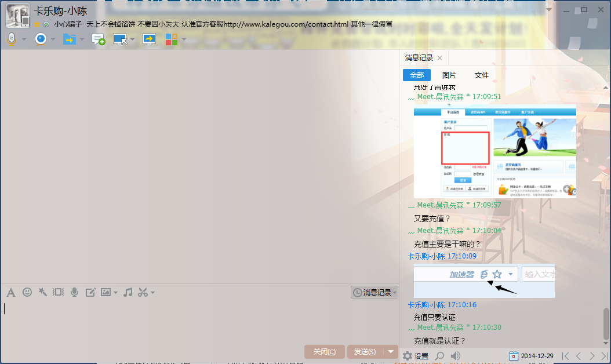
Task: Switch to the 图片 tab
Action: (x=449, y=75)
